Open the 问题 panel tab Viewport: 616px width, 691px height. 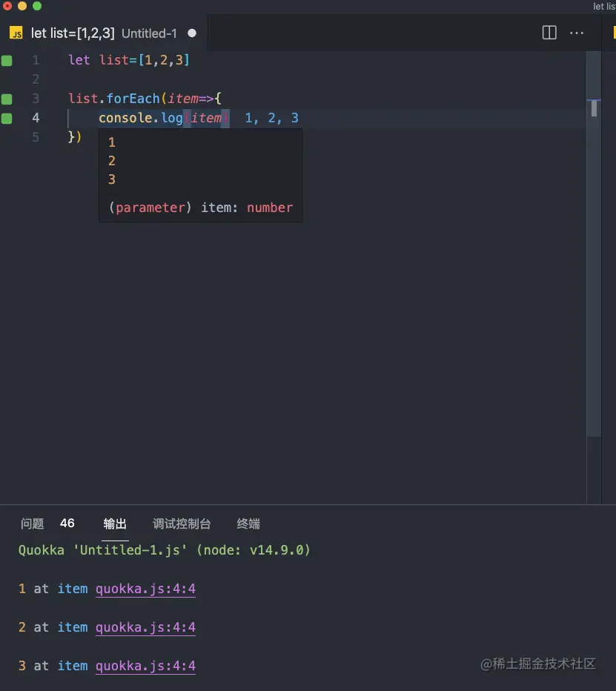32,523
